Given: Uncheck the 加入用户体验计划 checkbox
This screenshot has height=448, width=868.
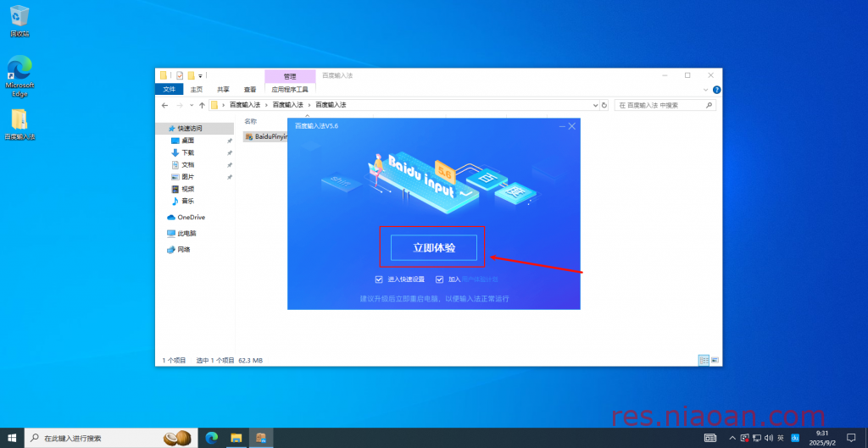Looking at the screenshot, I should pyautogui.click(x=440, y=279).
